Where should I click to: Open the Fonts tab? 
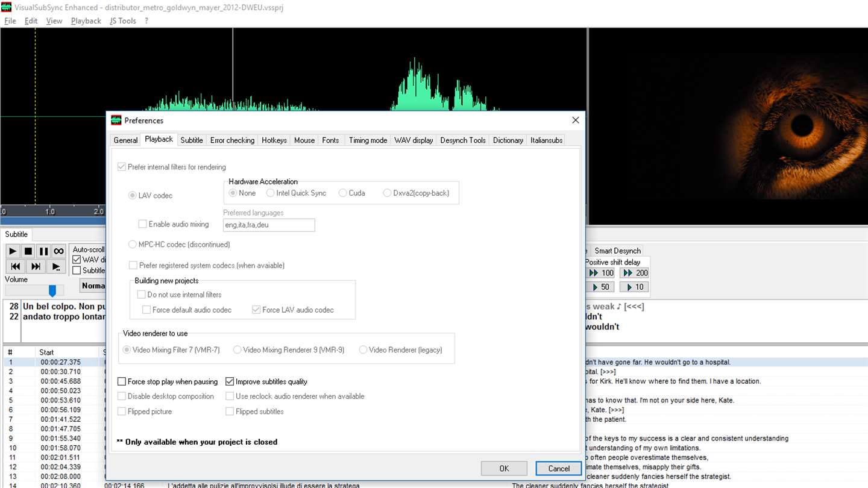click(x=330, y=140)
